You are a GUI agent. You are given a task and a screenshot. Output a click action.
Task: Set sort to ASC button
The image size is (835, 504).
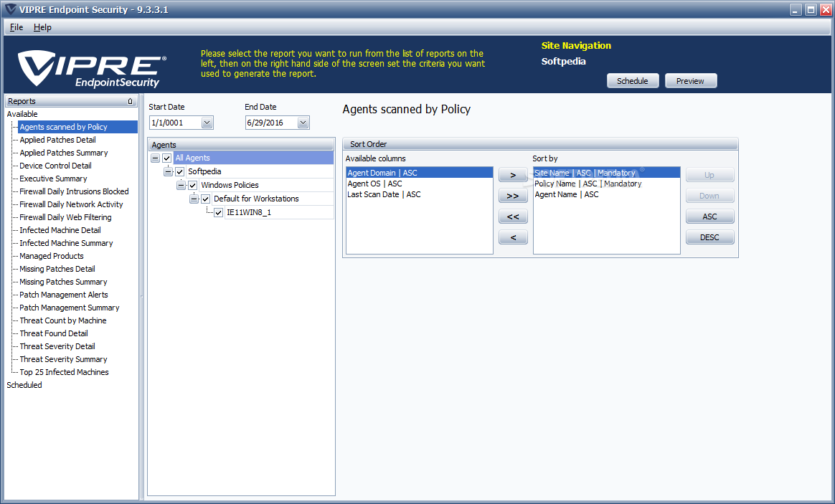(709, 217)
